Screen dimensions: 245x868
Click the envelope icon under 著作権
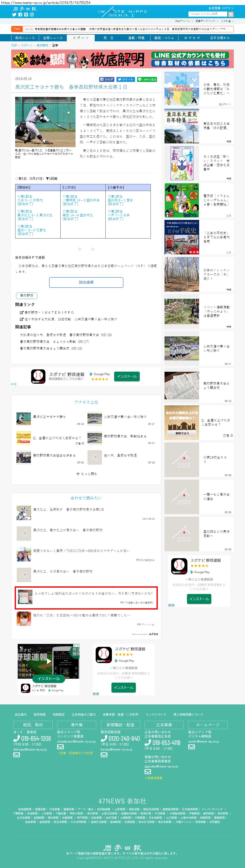tap(60, 746)
